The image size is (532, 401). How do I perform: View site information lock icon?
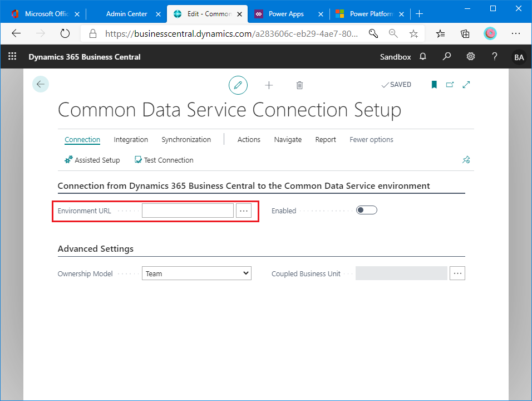(x=93, y=33)
